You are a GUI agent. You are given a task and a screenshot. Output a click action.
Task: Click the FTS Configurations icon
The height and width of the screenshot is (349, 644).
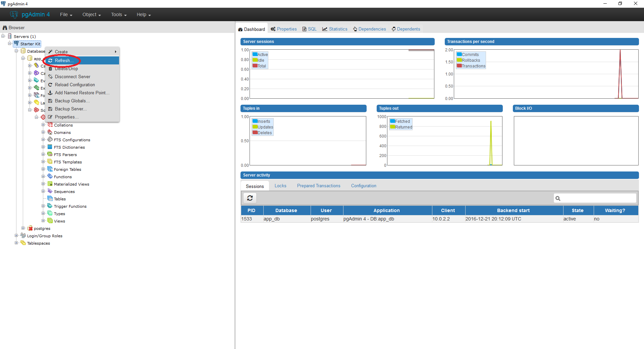coord(50,139)
